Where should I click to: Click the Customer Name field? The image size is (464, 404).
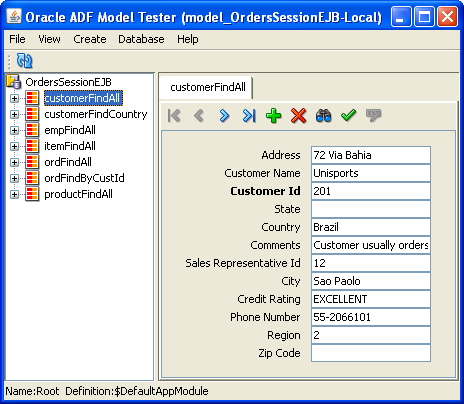(371, 173)
